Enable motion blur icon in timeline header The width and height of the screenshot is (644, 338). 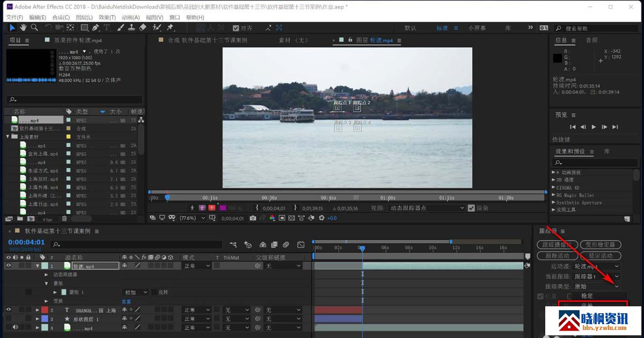[x=286, y=244]
